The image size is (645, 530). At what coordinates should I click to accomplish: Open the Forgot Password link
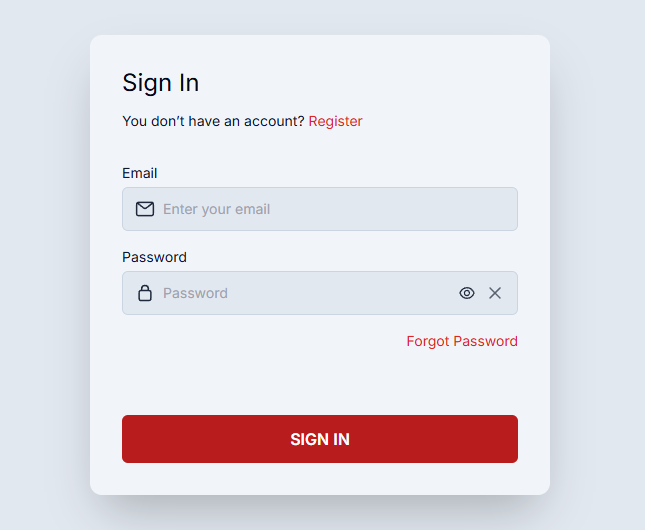pyautogui.click(x=462, y=341)
